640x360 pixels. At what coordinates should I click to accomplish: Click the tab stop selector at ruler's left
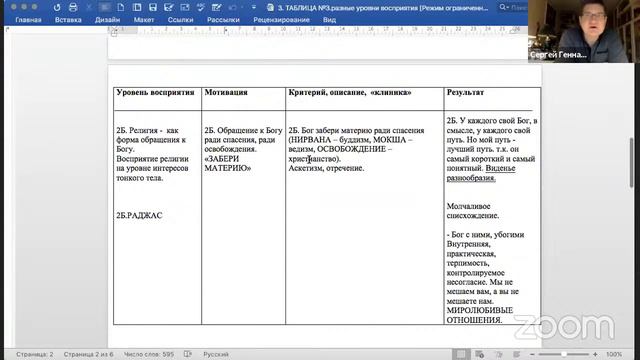click(7, 30)
